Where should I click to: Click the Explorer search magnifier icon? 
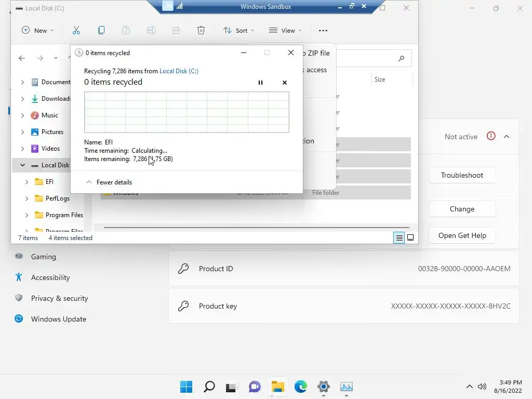(x=401, y=58)
